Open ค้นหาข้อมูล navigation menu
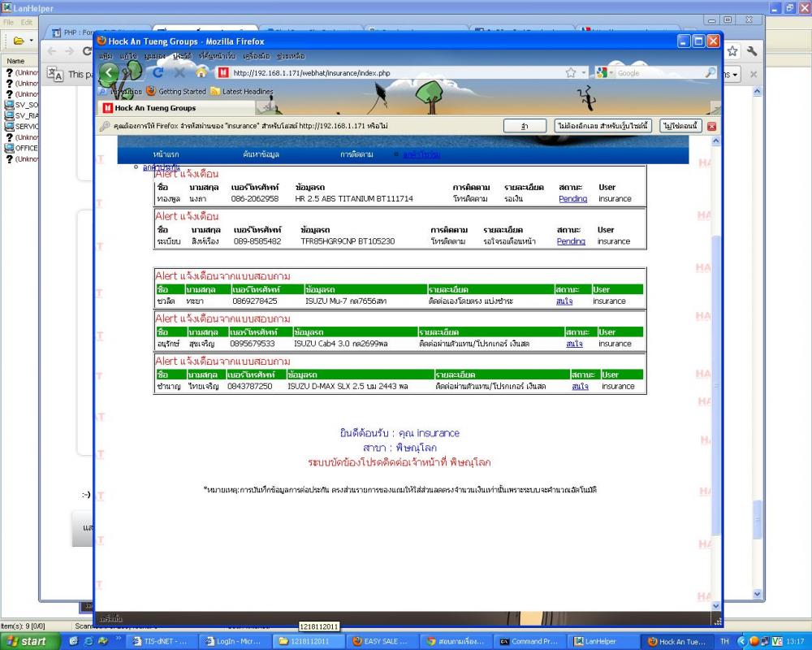This screenshot has width=812, height=650. tap(261, 154)
